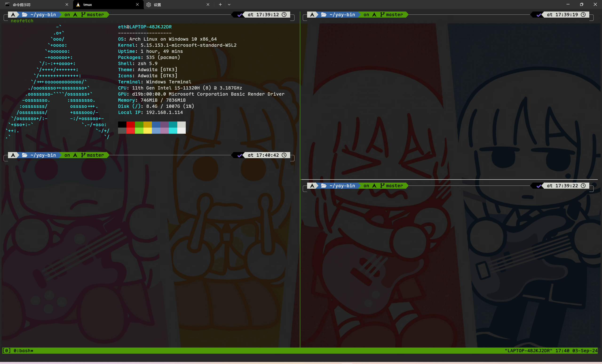Close the 设置 tab

pos(208,5)
